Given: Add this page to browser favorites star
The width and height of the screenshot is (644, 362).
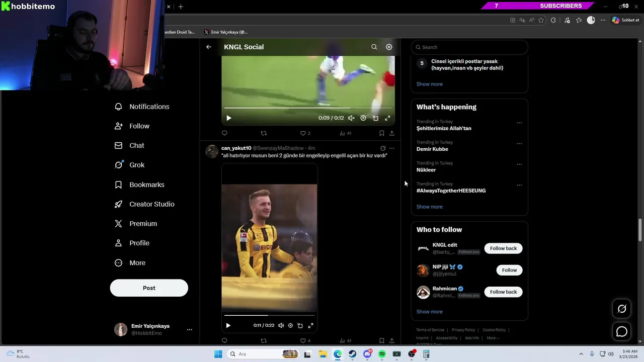Looking at the screenshot, I should tap(541, 20).
